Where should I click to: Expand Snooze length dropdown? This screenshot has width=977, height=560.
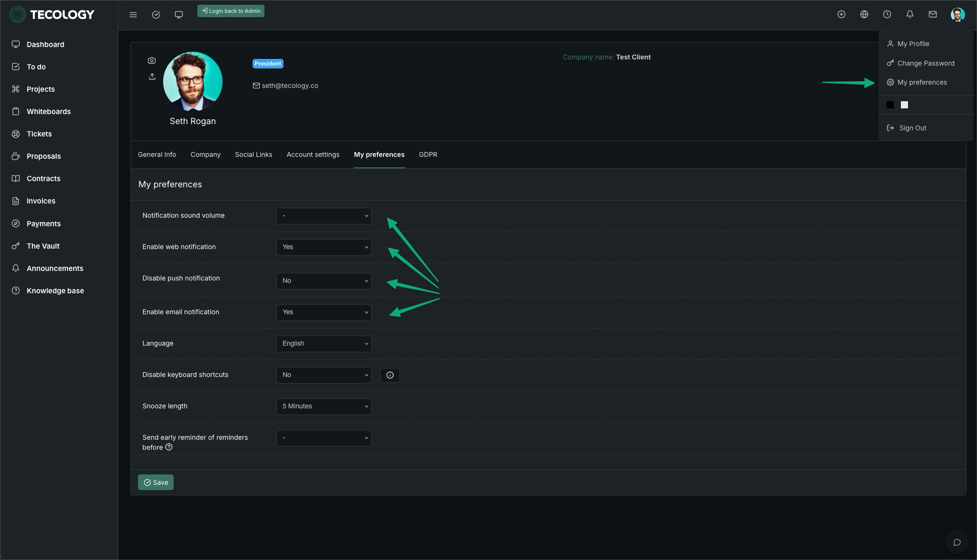(x=323, y=406)
